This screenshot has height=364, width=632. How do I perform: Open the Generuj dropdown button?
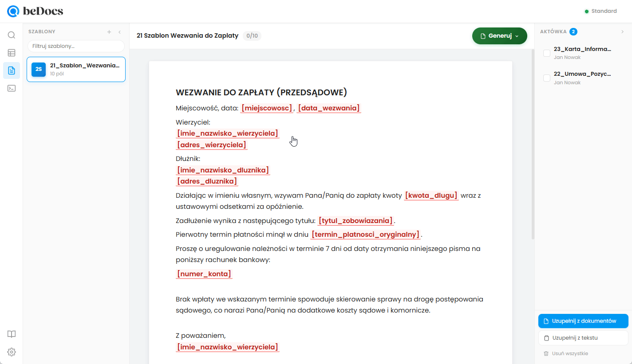[x=500, y=36]
